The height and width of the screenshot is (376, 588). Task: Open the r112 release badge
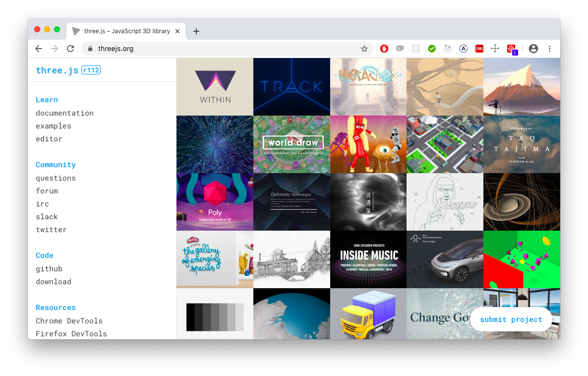point(91,70)
